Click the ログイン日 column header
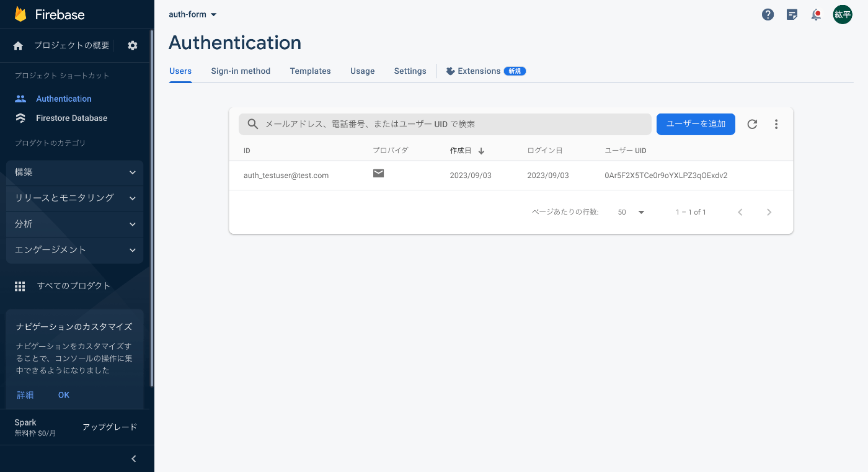Image resolution: width=868 pixels, height=472 pixels. pyautogui.click(x=545, y=151)
